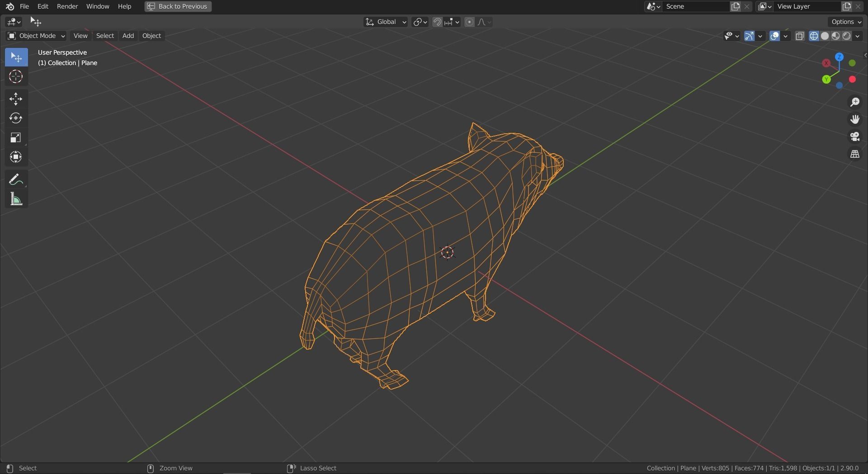Activate the Transform tool
The height and width of the screenshot is (474, 868).
pos(16,157)
